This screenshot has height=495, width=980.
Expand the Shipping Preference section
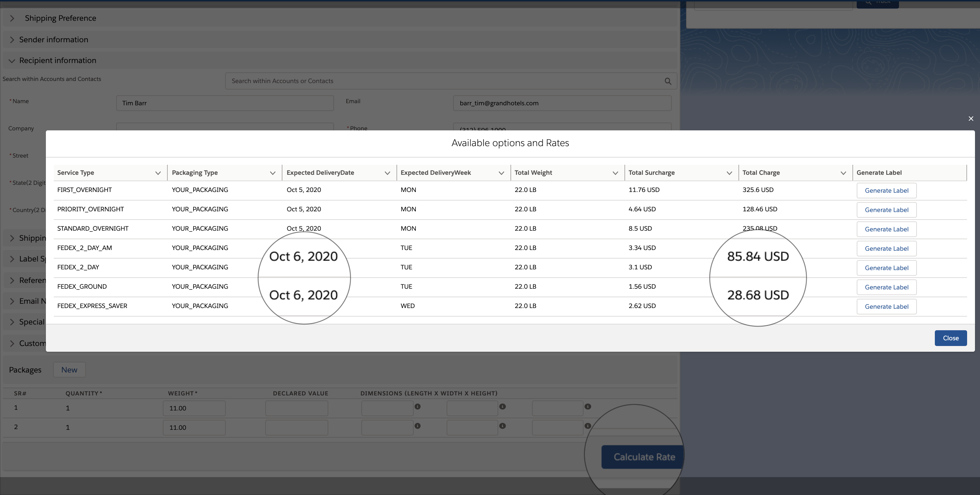[12, 18]
